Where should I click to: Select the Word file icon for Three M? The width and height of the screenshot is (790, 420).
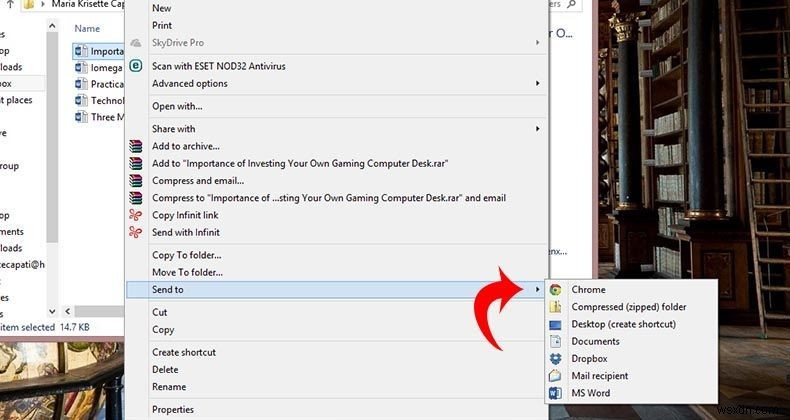tap(81, 117)
